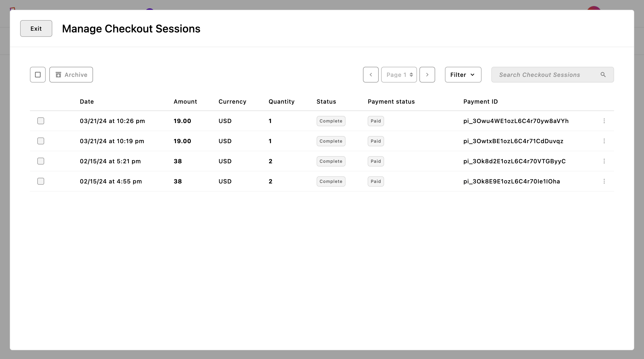
Task: Open three-dot menu for the 5:21 pm session
Action: pyautogui.click(x=604, y=161)
